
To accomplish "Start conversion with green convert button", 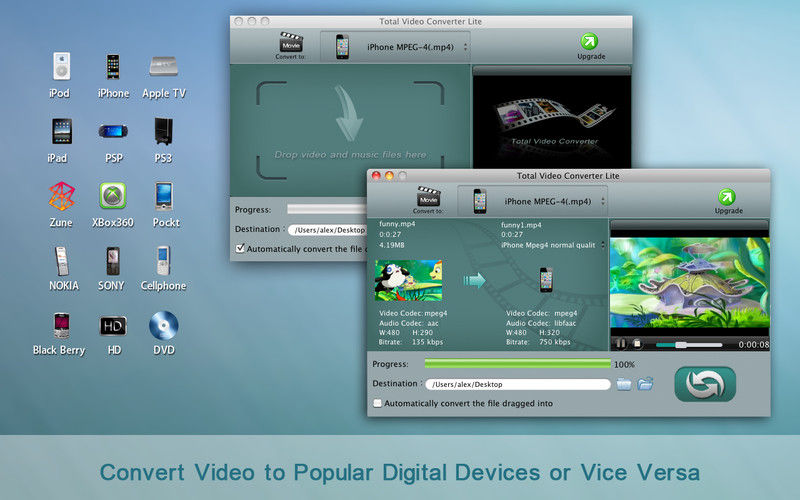I will [705, 384].
